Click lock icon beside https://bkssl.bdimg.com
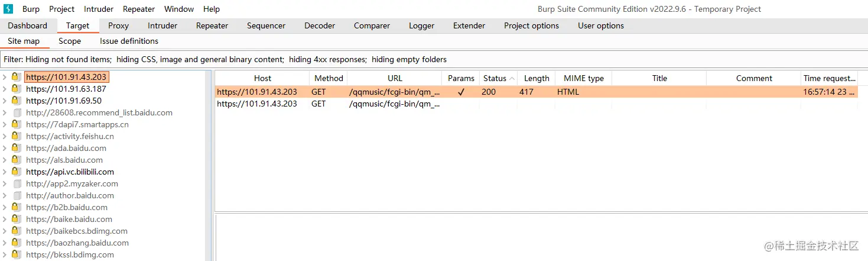This screenshot has width=868, height=261. pyautogui.click(x=16, y=254)
